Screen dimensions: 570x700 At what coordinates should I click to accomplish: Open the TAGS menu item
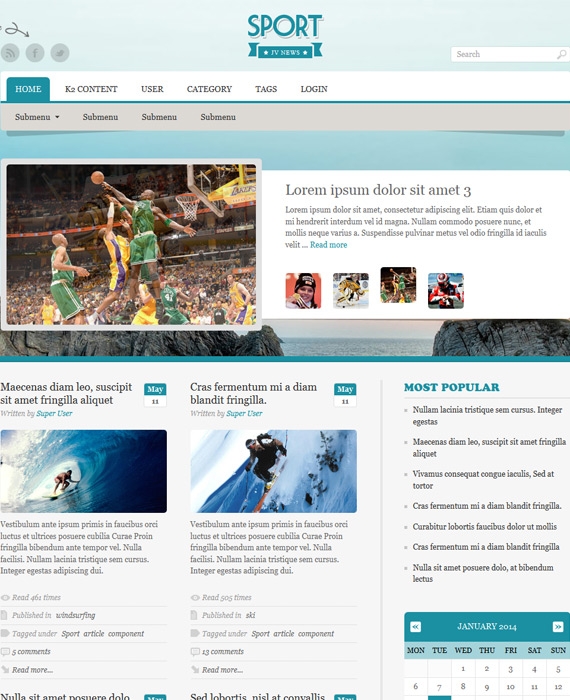click(266, 89)
